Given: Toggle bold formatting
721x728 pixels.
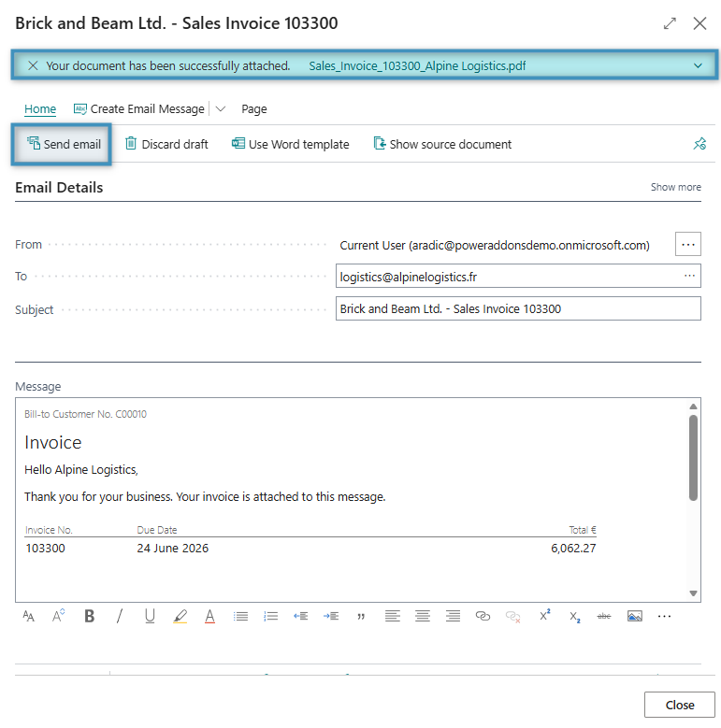Looking at the screenshot, I should [x=89, y=616].
